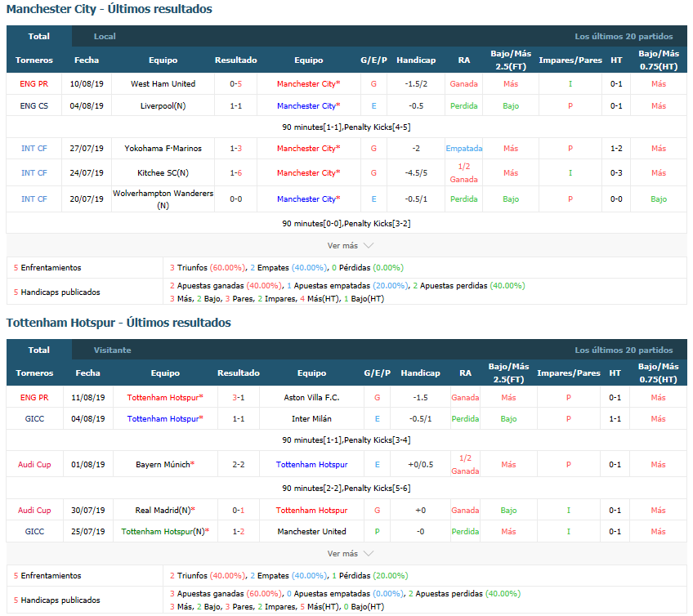This screenshot has width=693, height=616.
Task: Click Penalty Kicks[3-2] note row
Action: 346,224
